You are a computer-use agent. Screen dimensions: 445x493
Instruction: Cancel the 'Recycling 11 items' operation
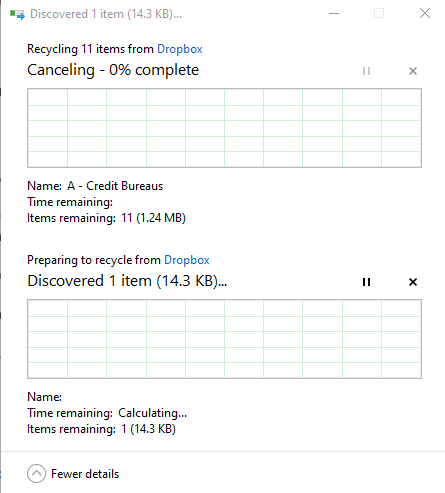tap(413, 71)
